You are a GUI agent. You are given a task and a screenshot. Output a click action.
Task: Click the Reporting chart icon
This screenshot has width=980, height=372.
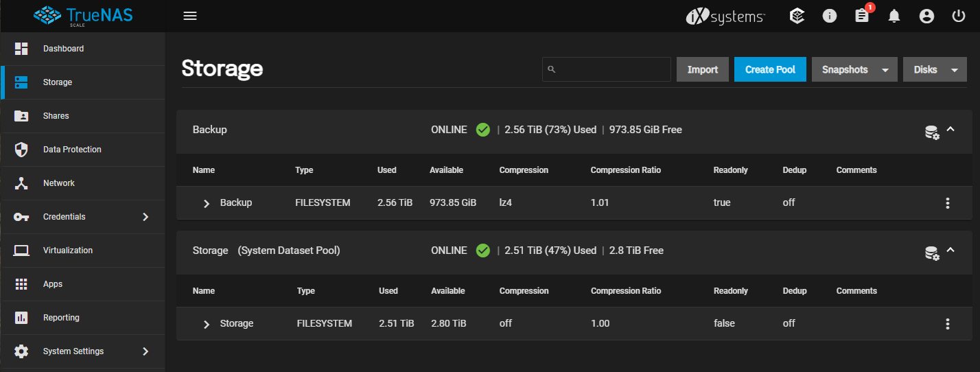21,318
